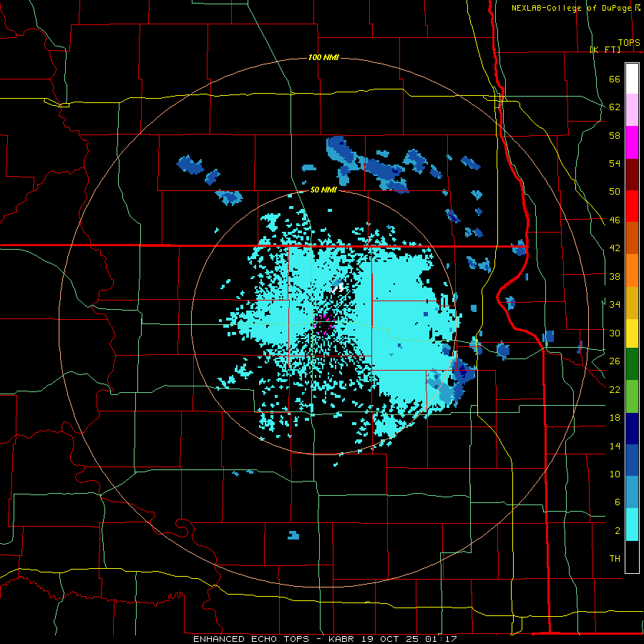The height and width of the screenshot is (644, 644).
Task: Click the legend value 2
Action: (x=617, y=531)
